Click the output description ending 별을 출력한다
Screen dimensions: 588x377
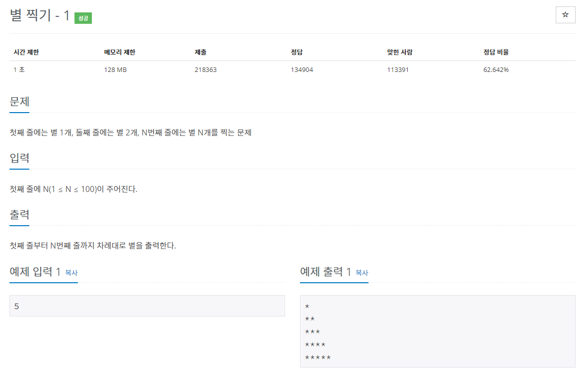(x=93, y=246)
